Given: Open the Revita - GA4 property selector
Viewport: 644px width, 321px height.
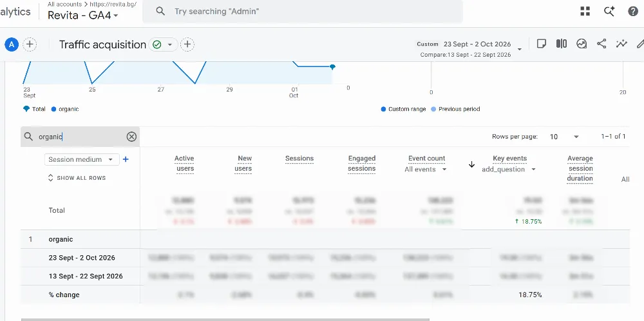Looking at the screenshot, I should (83, 15).
